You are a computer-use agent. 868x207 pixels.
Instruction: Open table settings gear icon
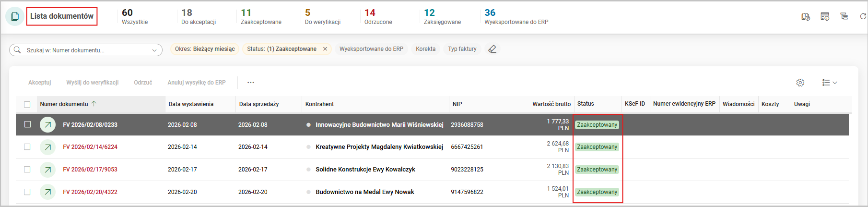pyautogui.click(x=800, y=83)
